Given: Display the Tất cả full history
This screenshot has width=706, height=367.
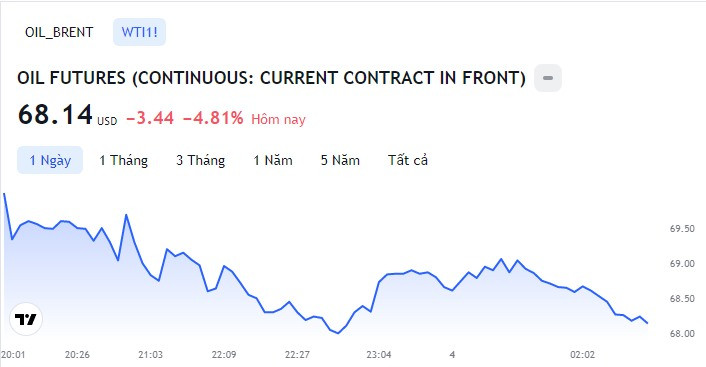Looking at the screenshot, I should [x=408, y=160].
